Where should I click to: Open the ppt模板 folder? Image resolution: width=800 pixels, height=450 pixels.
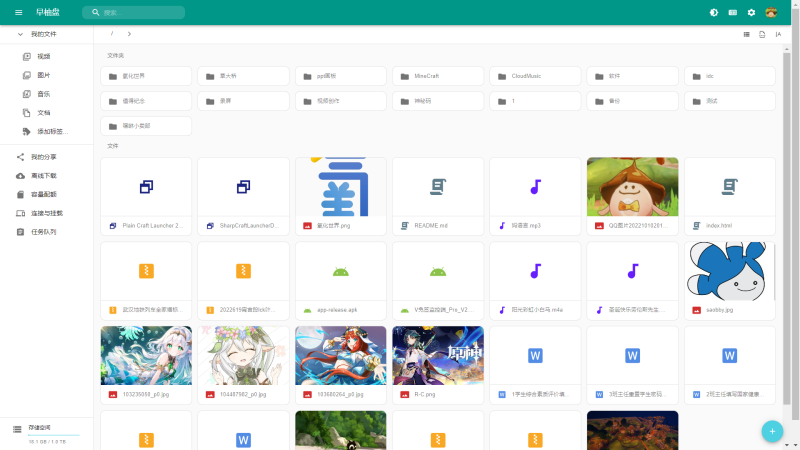coord(340,76)
